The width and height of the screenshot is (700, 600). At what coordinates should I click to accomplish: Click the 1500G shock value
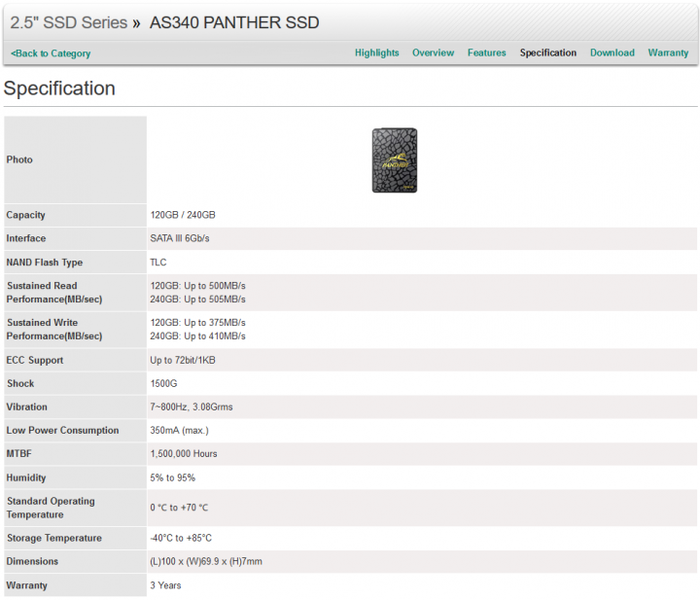163,383
